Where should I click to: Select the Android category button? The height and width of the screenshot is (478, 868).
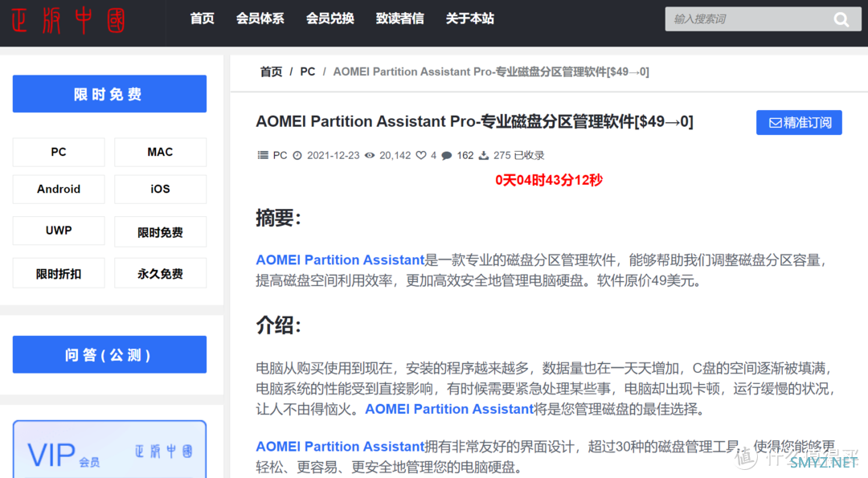pos(59,190)
